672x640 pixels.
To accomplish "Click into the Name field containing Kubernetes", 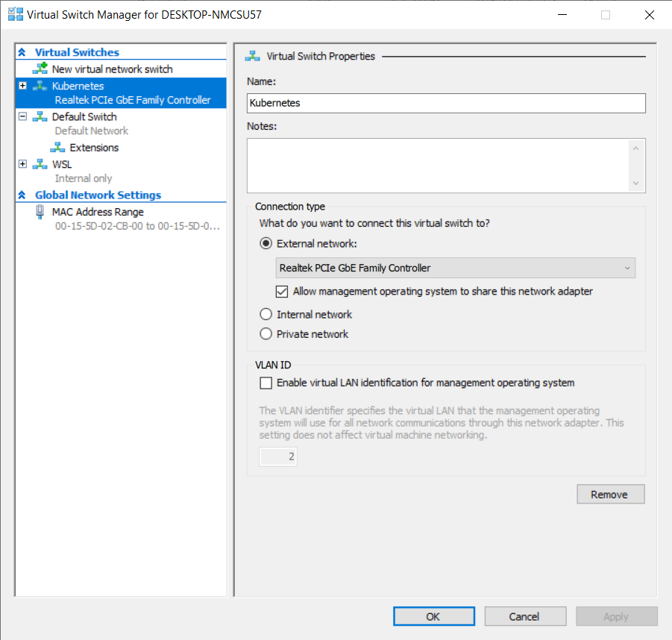I will click(x=446, y=103).
